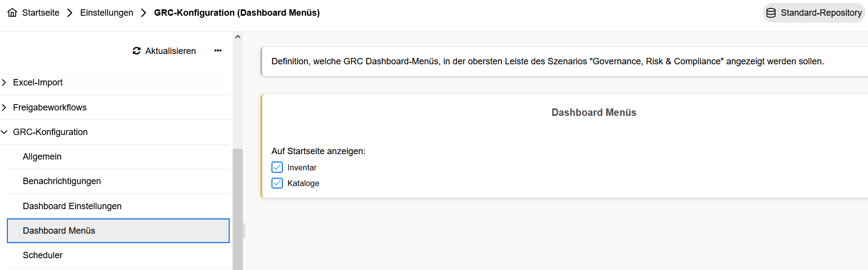Navigate to Einstellungen breadcrumb link
The image size is (868, 270).
click(107, 13)
